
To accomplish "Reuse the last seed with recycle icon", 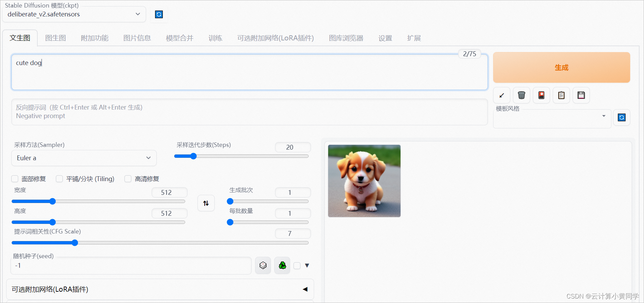I will coord(282,265).
